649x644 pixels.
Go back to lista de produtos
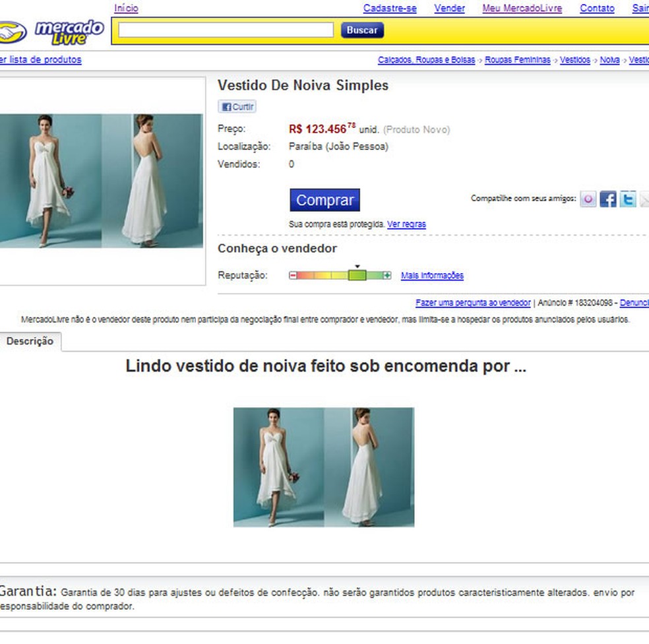coord(41,59)
